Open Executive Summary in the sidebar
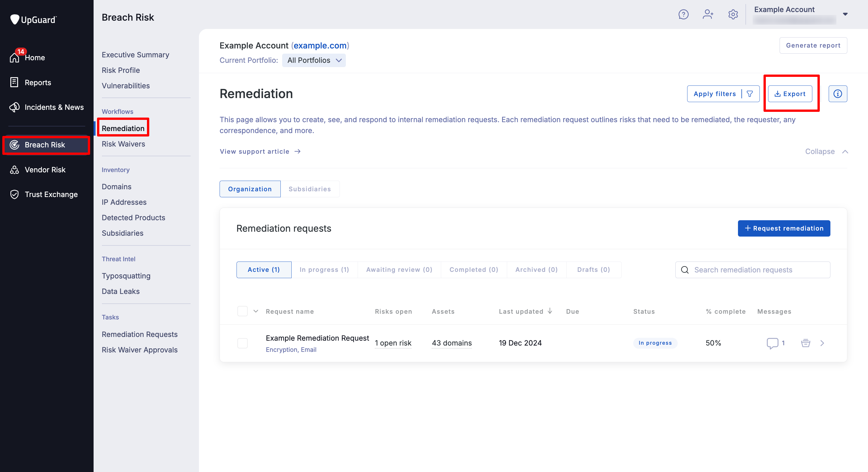Image resolution: width=868 pixels, height=472 pixels. click(135, 55)
